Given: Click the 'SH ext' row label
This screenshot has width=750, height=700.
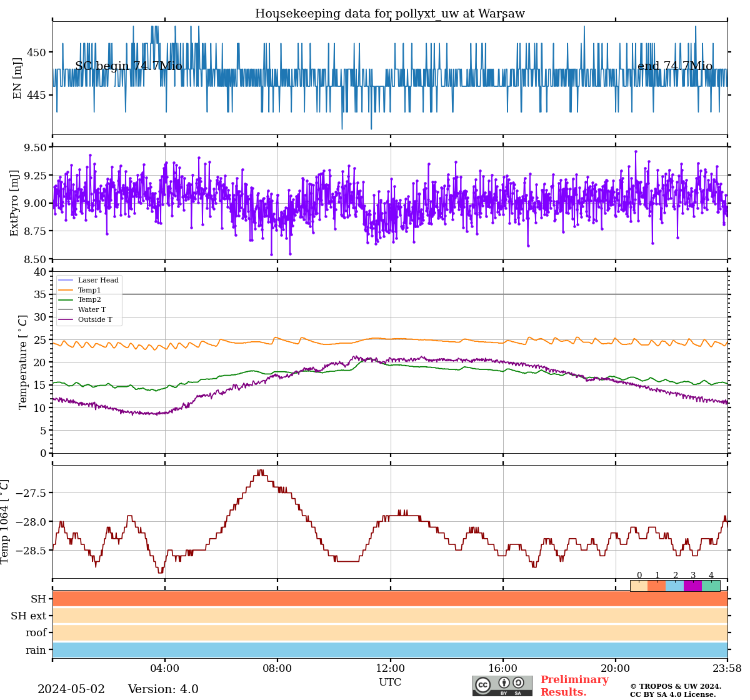Looking at the screenshot, I should click(x=29, y=616).
